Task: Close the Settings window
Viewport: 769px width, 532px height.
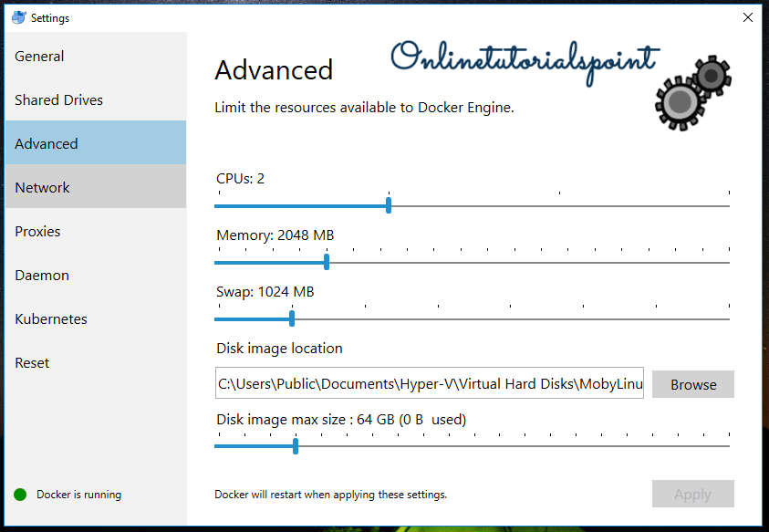Action: pos(747,17)
